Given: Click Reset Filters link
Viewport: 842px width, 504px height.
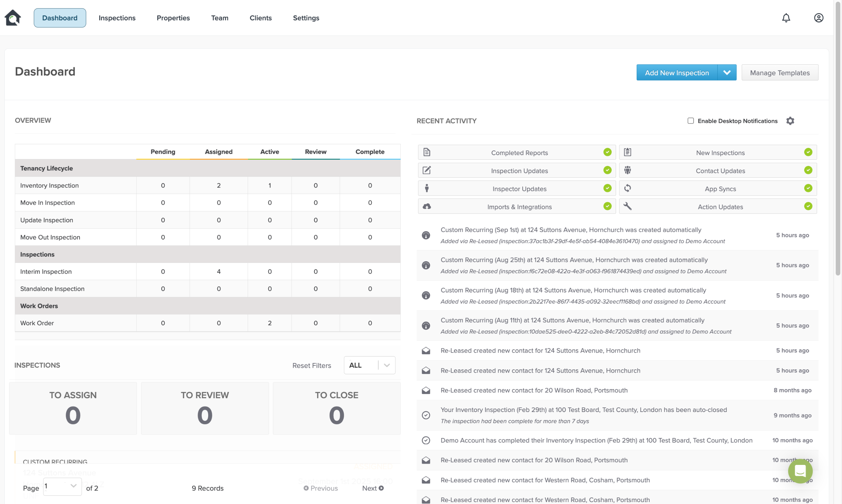Looking at the screenshot, I should coord(311,365).
